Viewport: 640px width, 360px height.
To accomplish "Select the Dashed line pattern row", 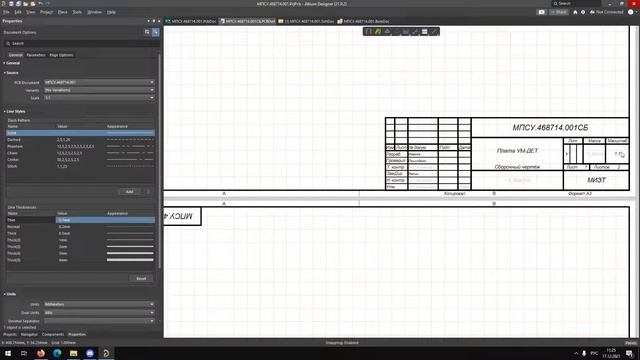I will 80,140.
